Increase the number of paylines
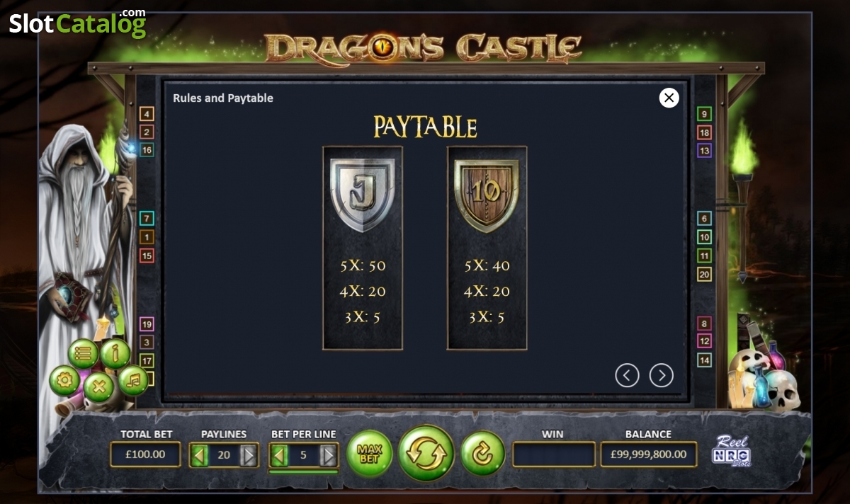Viewport: 850px width, 504px height. pos(248,455)
